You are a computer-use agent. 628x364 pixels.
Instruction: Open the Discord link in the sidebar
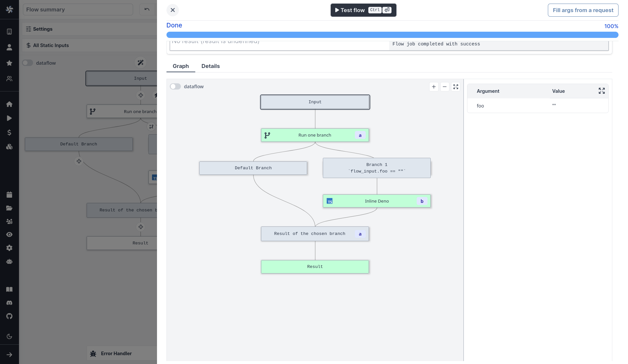(x=9, y=303)
